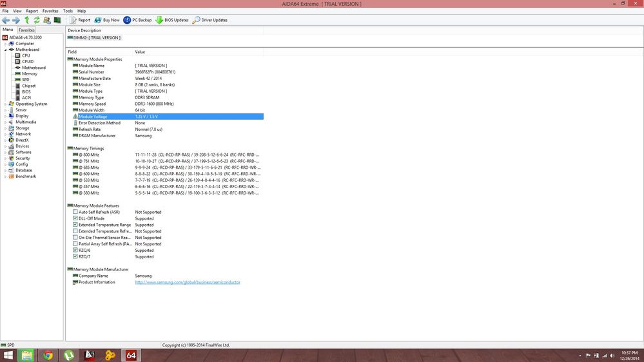The image size is (644, 362).
Task: Toggle the On-Die Thermal Sensor checkbox
Action: pos(75,237)
